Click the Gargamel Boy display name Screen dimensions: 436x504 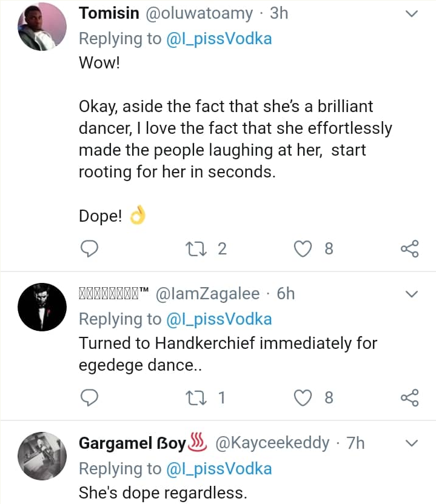(132, 443)
